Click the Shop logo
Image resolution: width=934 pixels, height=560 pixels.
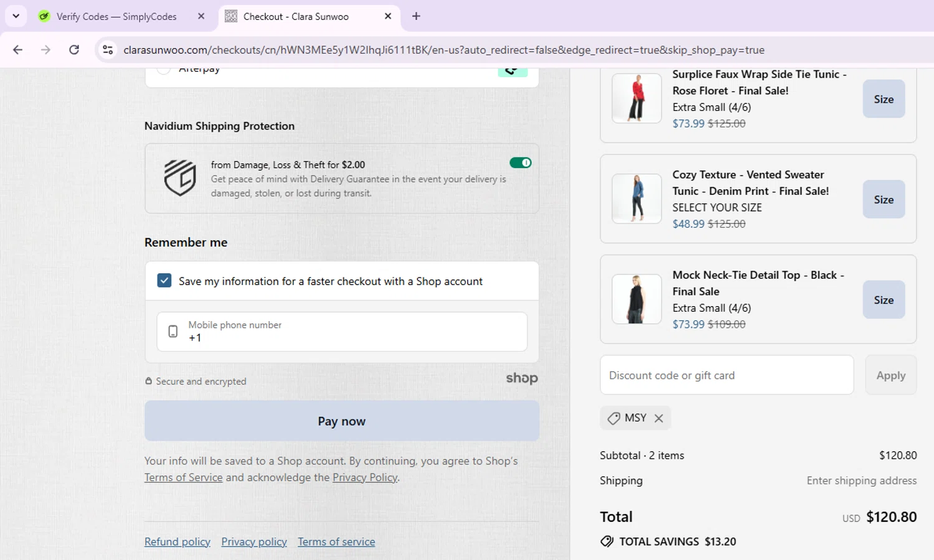(x=522, y=378)
